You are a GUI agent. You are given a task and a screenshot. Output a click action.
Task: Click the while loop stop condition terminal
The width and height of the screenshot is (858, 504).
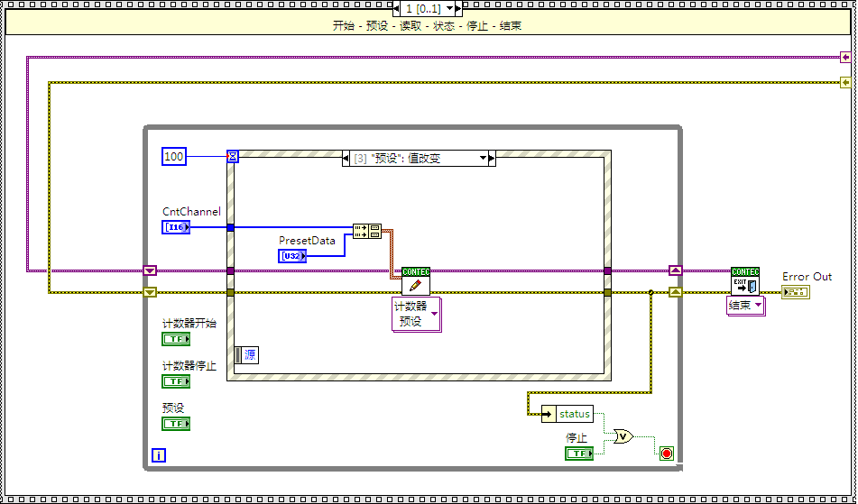click(x=667, y=454)
